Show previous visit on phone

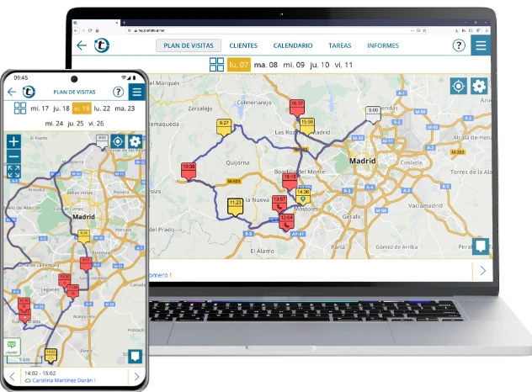(13, 376)
